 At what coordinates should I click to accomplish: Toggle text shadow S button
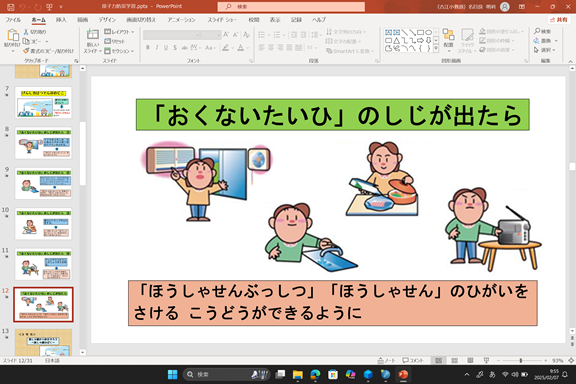[175, 47]
